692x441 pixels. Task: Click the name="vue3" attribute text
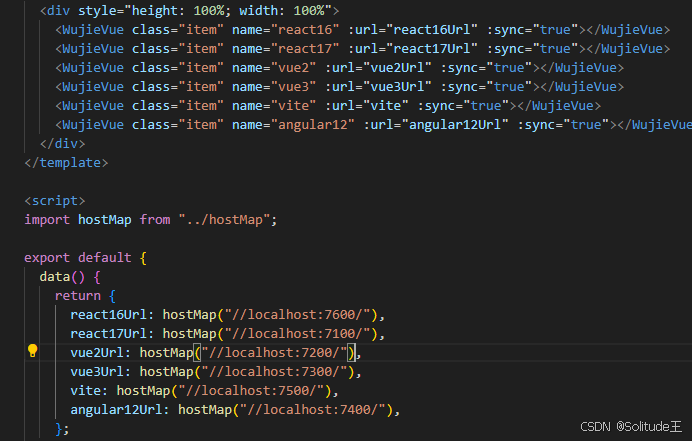[274, 87]
